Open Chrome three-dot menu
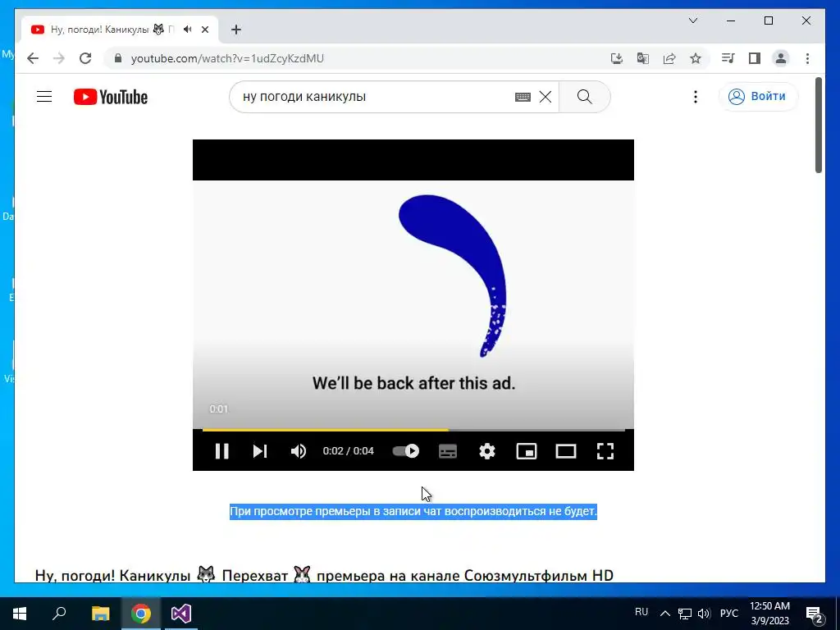Viewport: 840px width, 630px height. [x=807, y=58]
